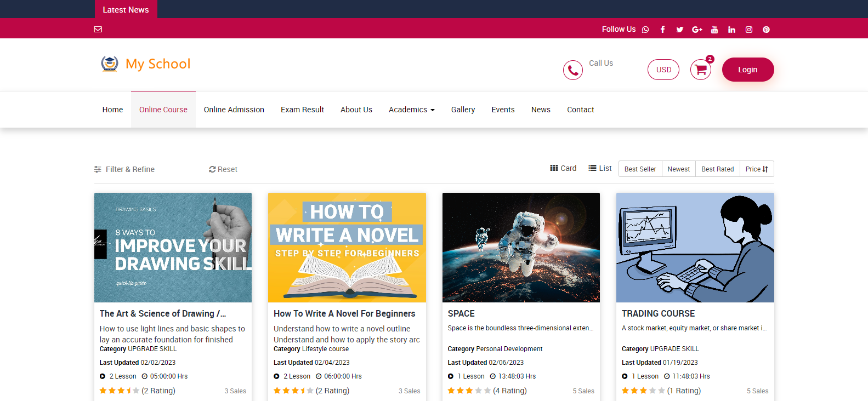868x401 pixels.
Task: Open the Instagram icon
Action: tap(749, 30)
